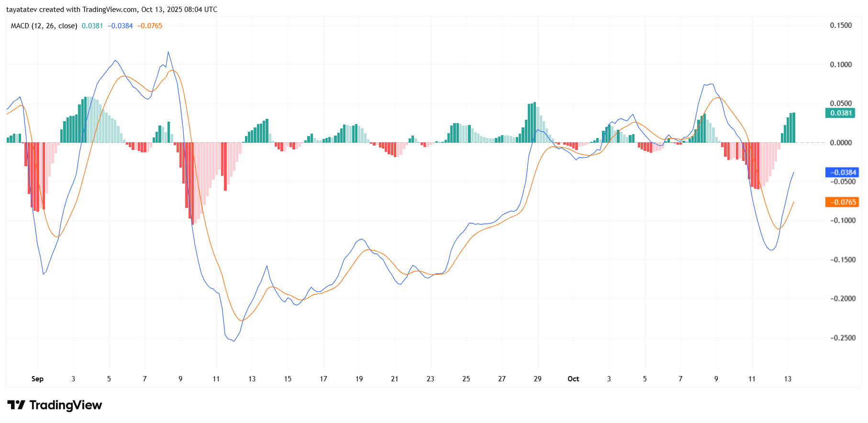Image resolution: width=868 pixels, height=423 pixels.
Task: Click the blue −0.0384 price axis tag
Action: point(842,172)
